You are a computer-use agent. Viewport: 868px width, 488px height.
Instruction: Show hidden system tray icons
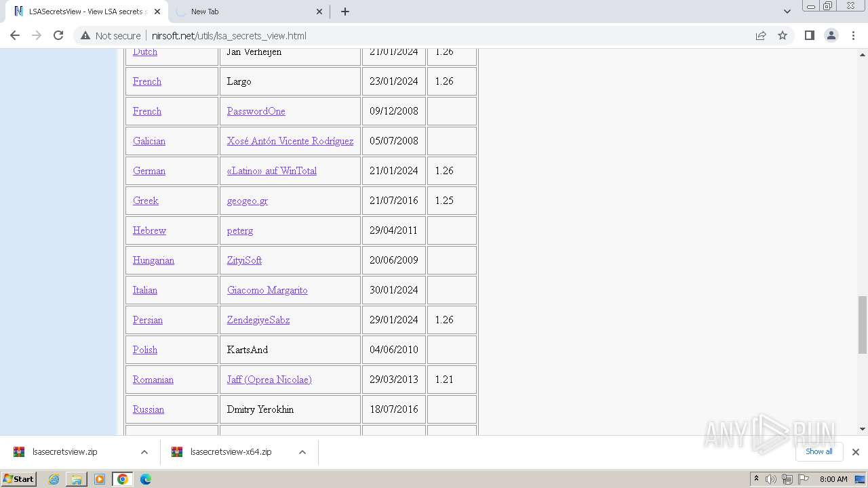click(756, 479)
